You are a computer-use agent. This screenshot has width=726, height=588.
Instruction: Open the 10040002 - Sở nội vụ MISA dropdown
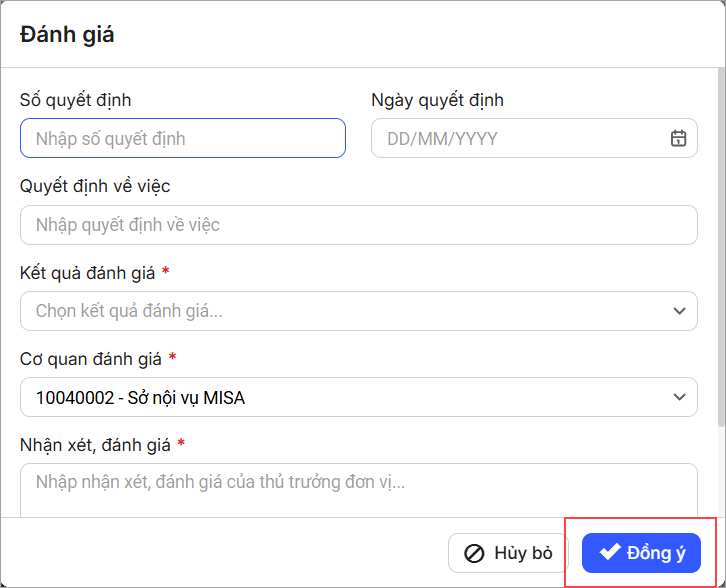tap(345, 397)
